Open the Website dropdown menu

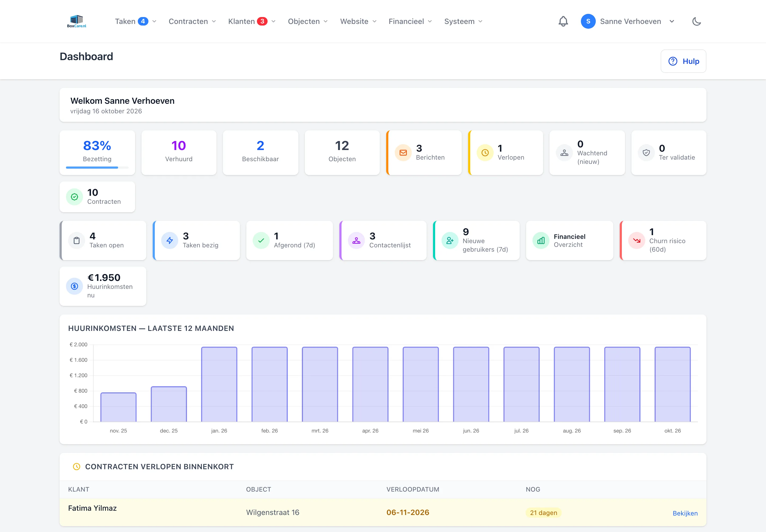[x=358, y=21]
